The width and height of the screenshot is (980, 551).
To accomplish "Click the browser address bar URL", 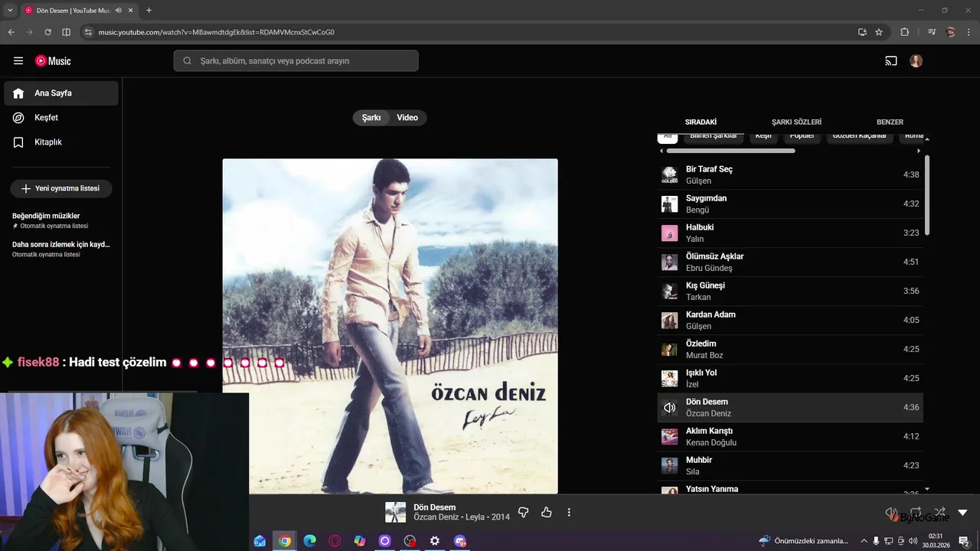I will coord(217,32).
